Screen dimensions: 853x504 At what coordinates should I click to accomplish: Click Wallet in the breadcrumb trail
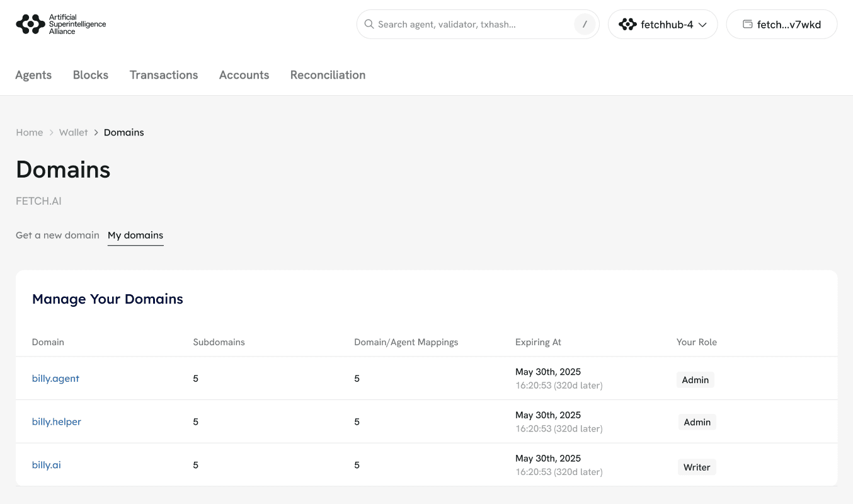[x=74, y=132]
